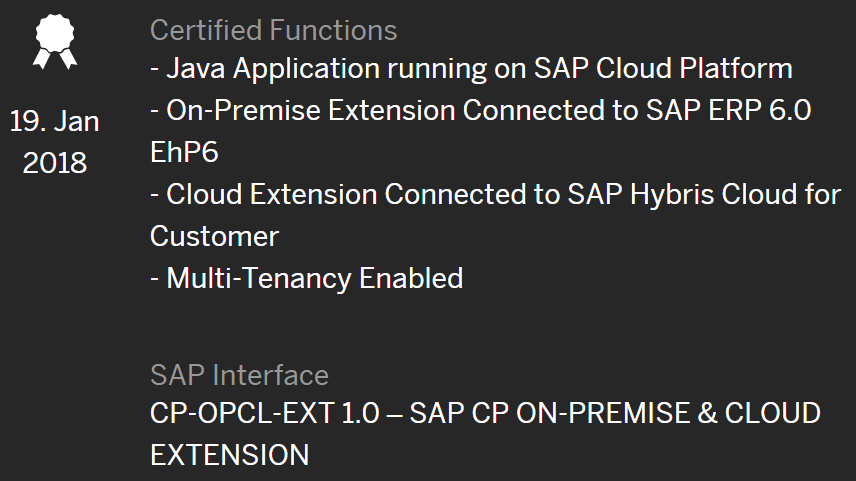Click the word "Customer"

pos(215,236)
